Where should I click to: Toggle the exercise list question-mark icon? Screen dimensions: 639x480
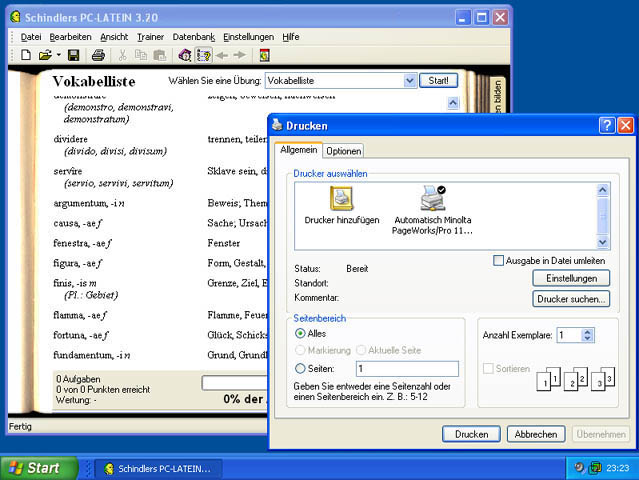pyautogui.click(x=203, y=55)
